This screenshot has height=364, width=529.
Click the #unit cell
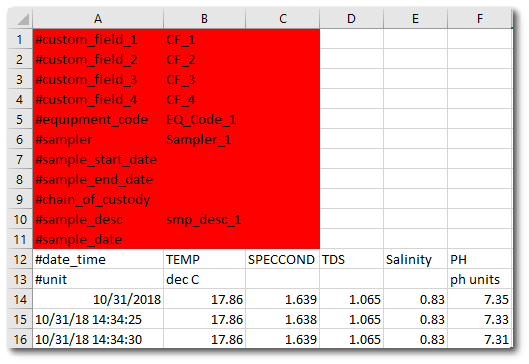pyautogui.click(x=98, y=279)
